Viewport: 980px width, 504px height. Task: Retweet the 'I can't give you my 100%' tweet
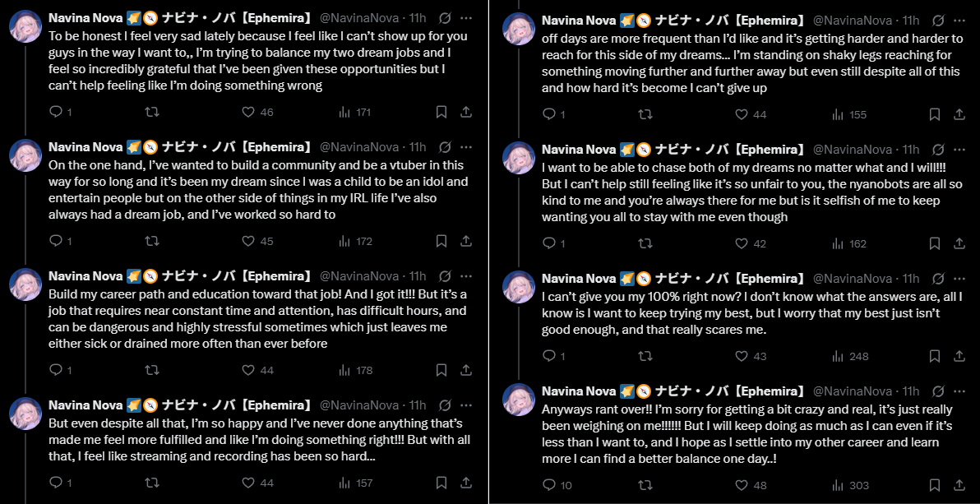pyautogui.click(x=645, y=356)
